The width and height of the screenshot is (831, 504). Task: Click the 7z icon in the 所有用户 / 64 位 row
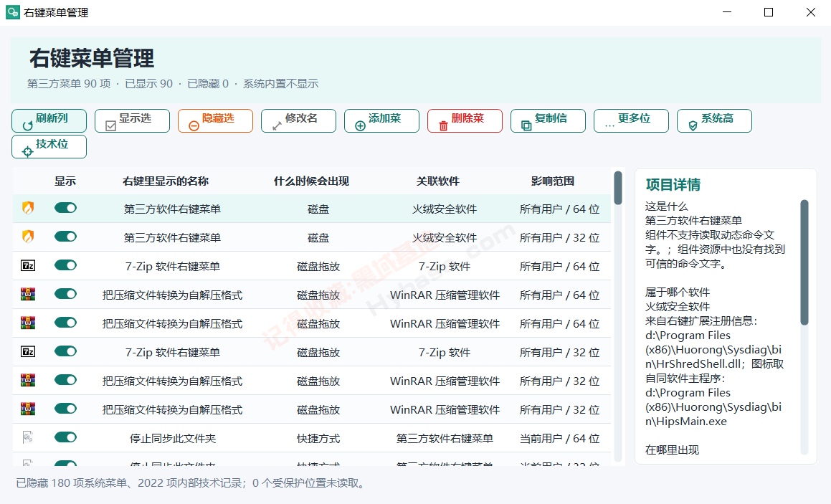coord(28,265)
